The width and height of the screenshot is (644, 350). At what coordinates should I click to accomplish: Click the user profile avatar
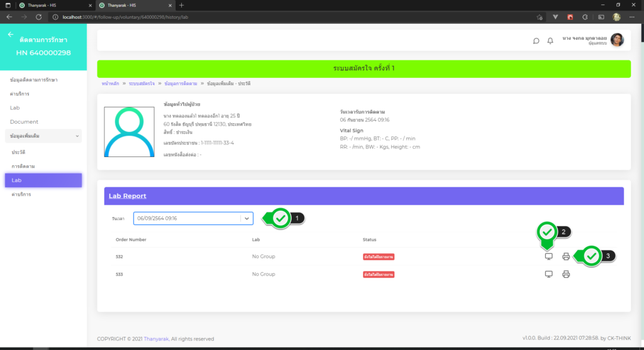pos(617,40)
